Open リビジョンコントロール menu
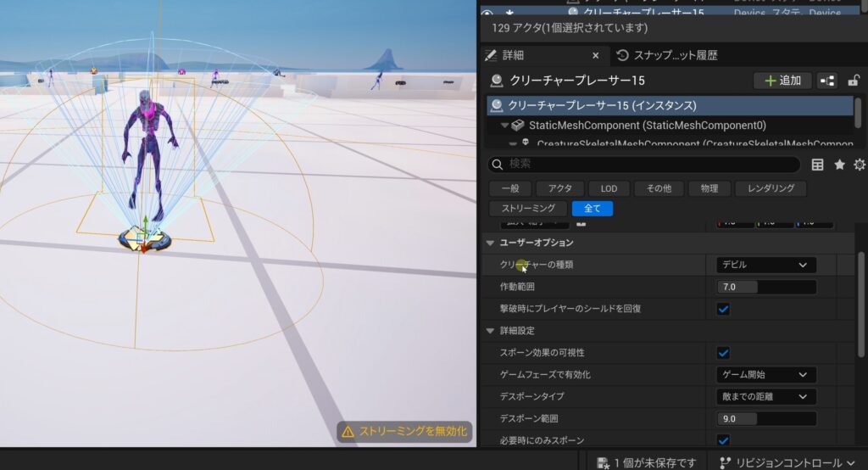 point(787,462)
